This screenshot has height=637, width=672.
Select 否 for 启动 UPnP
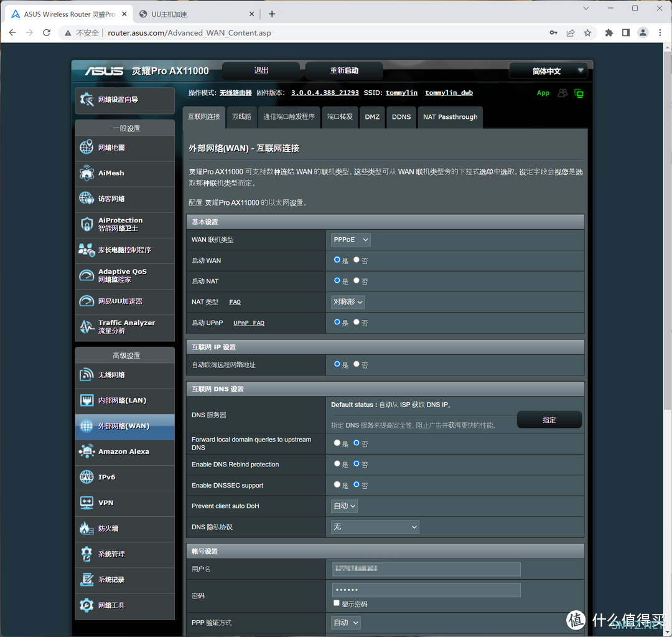point(356,322)
